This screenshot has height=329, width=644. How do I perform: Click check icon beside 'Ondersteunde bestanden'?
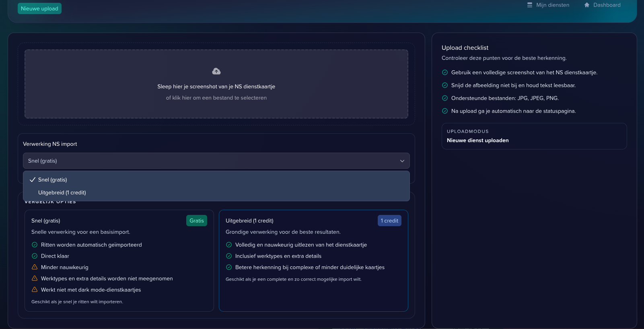(x=445, y=98)
